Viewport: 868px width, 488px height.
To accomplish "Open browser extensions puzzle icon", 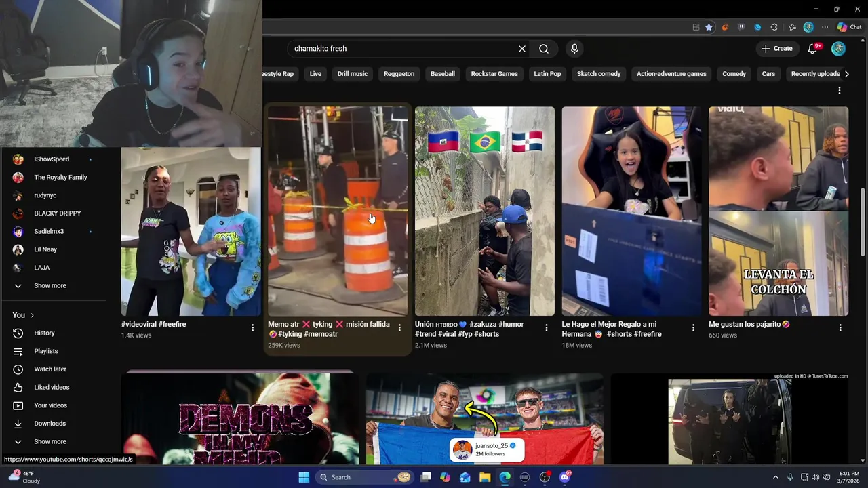I will click(x=774, y=27).
